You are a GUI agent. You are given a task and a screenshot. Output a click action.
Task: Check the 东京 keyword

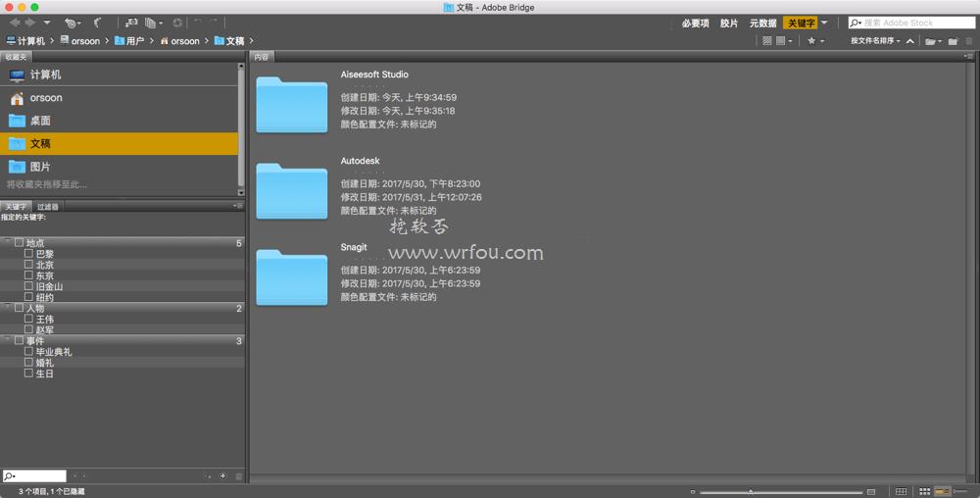point(28,274)
